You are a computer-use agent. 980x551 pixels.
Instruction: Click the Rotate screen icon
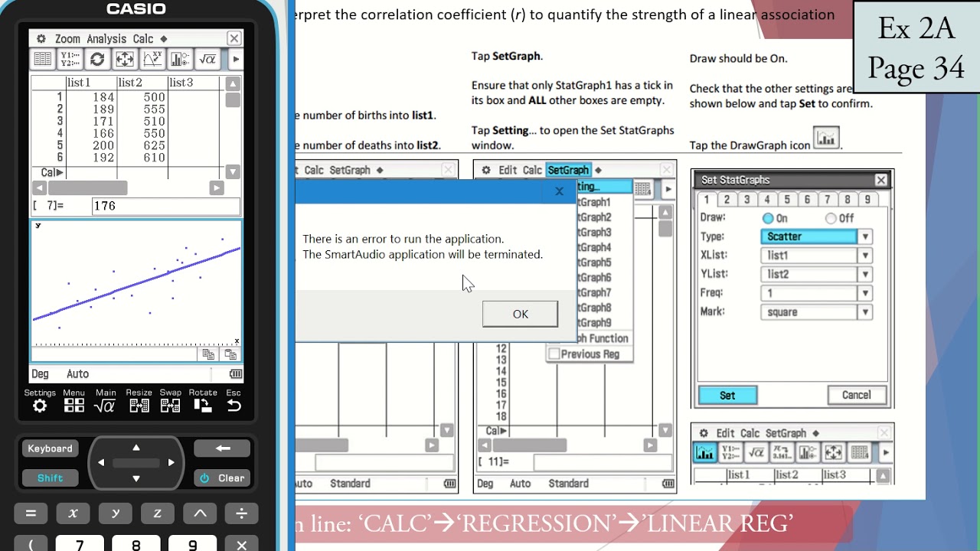202,406
